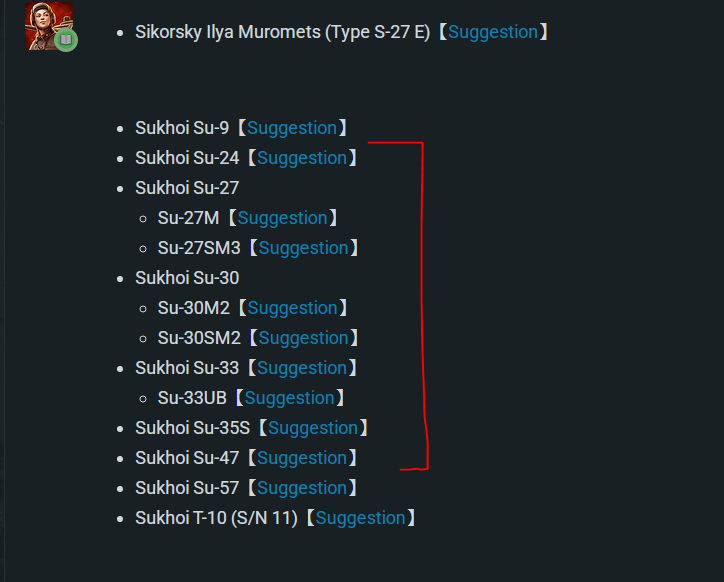The image size is (724, 582).
Task: Open the Sikorsky Ilya Muromets Suggestion link
Action: pos(493,32)
